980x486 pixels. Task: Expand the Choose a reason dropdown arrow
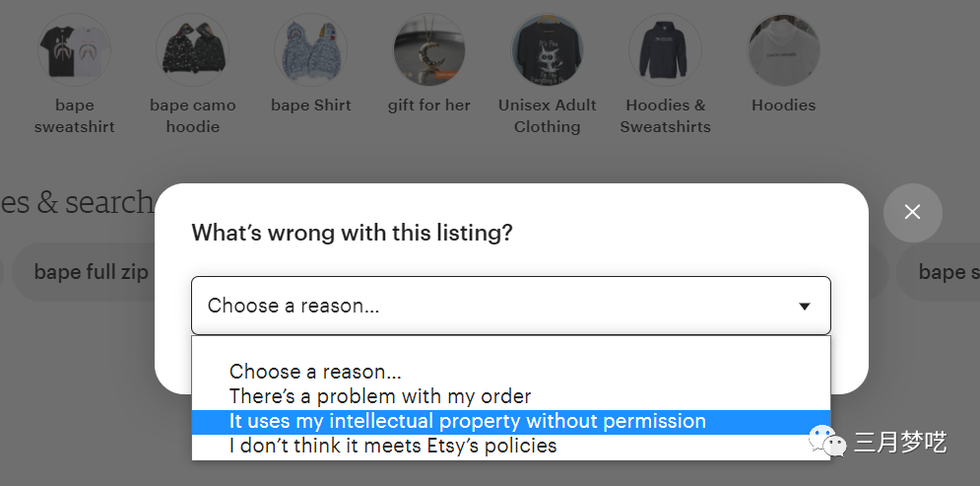coord(805,306)
